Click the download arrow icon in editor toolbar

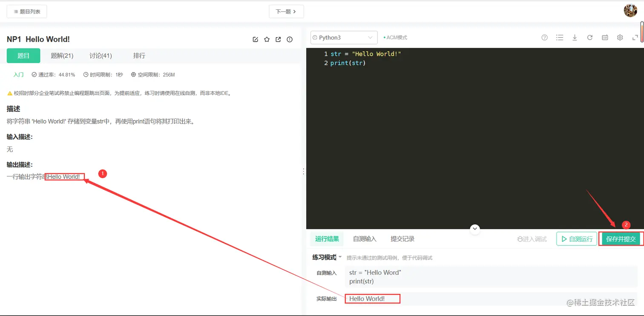(575, 37)
